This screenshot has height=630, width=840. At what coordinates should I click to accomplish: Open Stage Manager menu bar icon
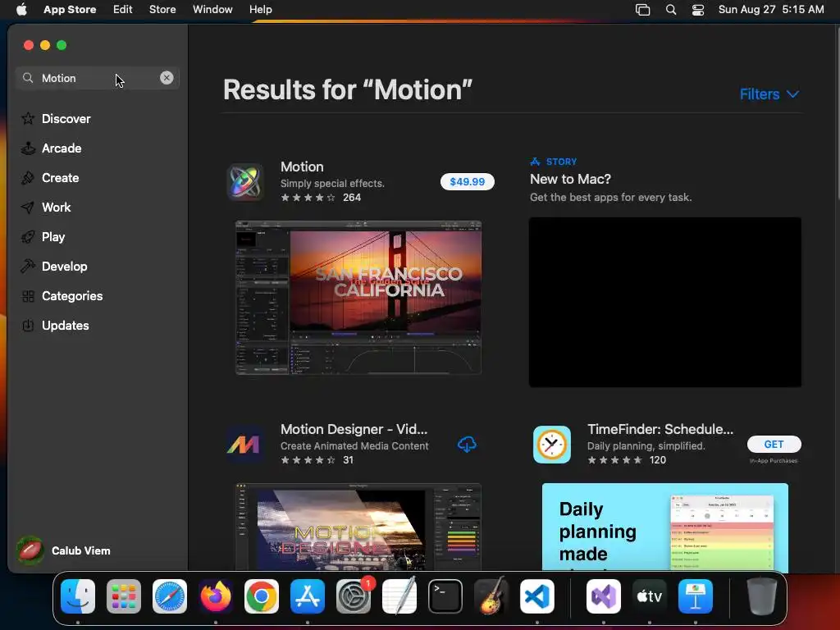tap(643, 9)
